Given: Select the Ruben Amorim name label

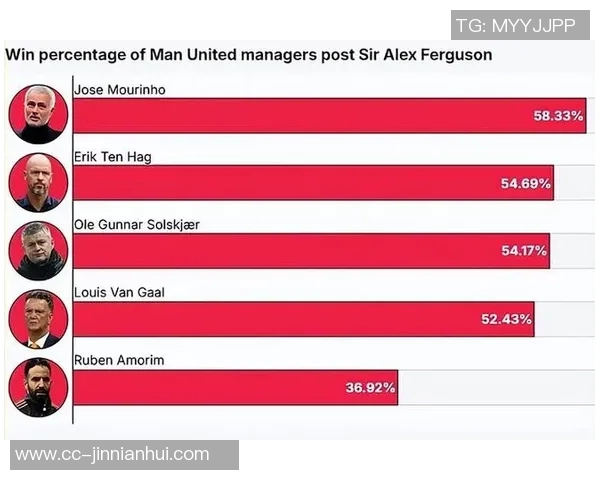Looking at the screenshot, I should [119, 361].
